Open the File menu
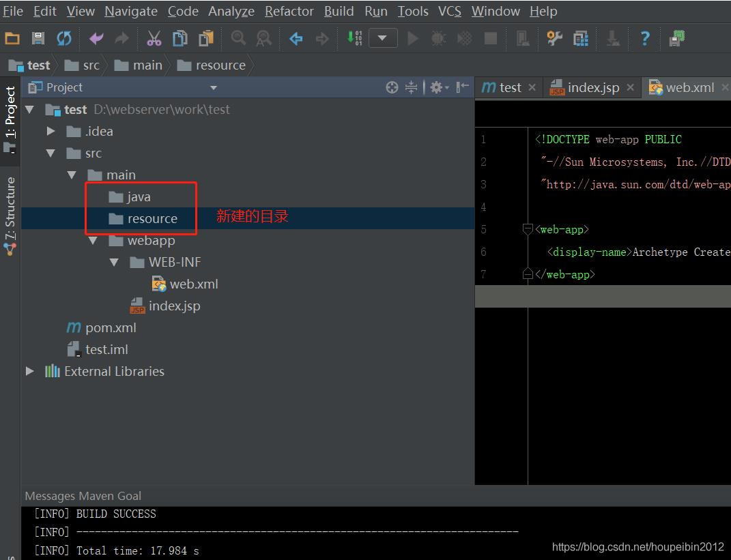This screenshot has width=731, height=560. pyautogui.click(x=12, y=11)
